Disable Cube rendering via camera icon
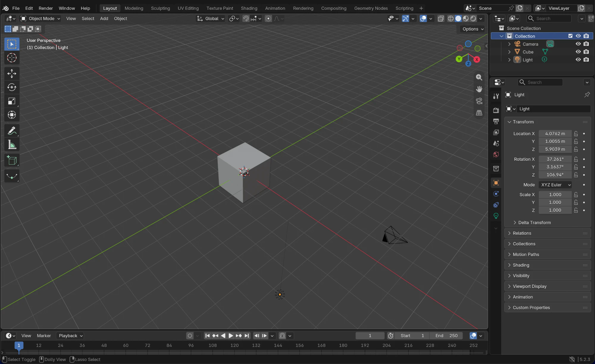595x364 pixels. point(586,52)
